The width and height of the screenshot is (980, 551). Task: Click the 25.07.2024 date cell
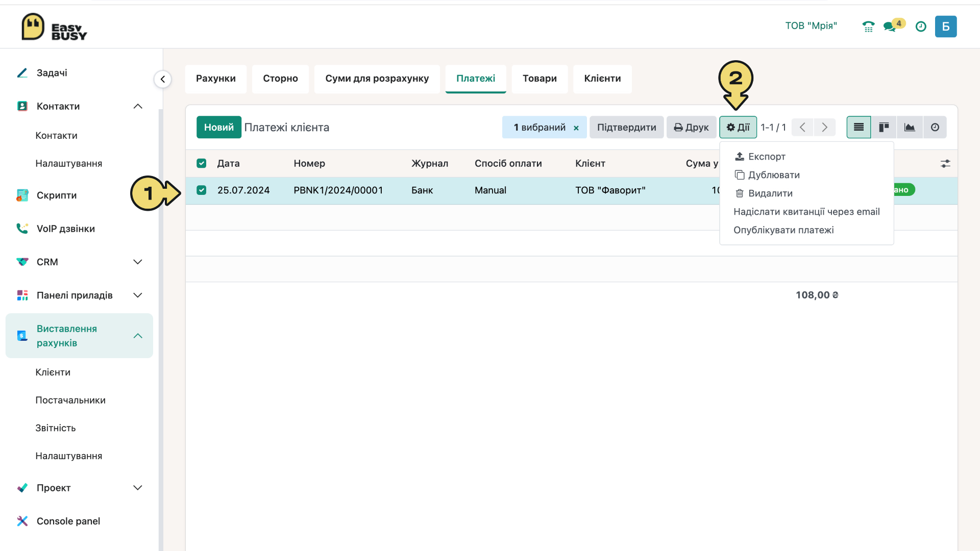point(243,190)
